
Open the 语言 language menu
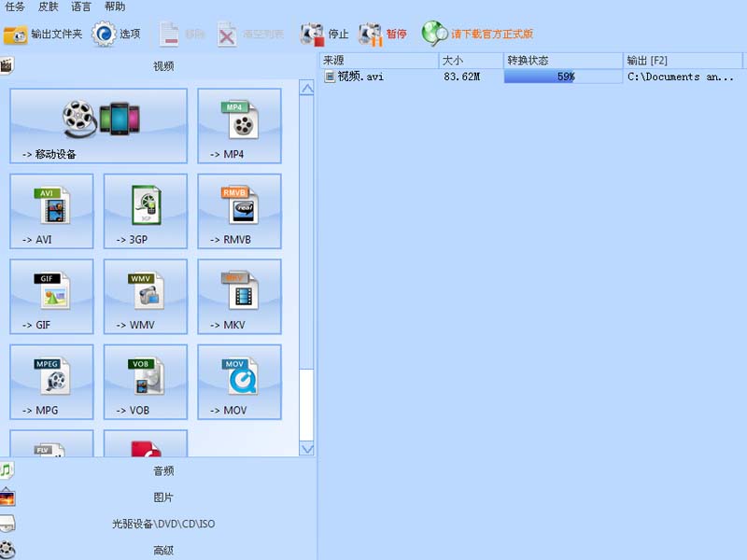(79, 7)
